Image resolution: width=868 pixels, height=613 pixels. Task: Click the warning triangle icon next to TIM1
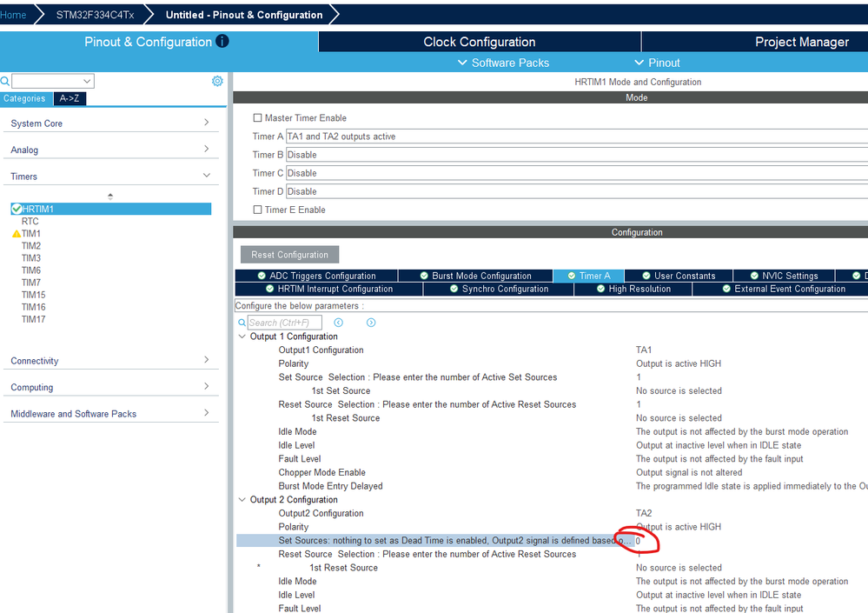[x=16, y=234]
